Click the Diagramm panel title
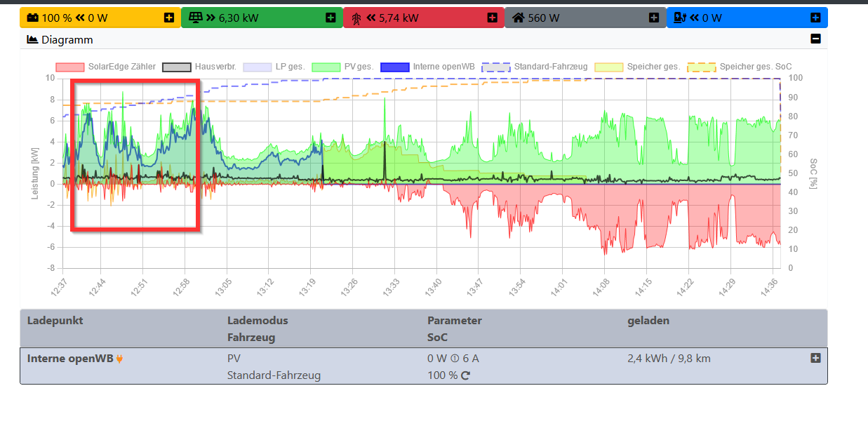This screenshot has height=433, width=868. coord(67,40)
